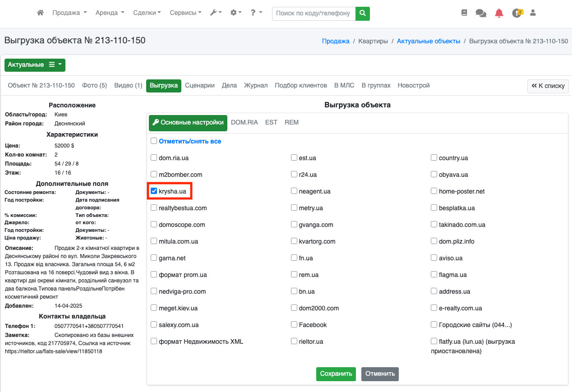
Task: Expand the Сервисы dropdown menu
Action: point(185,13)
